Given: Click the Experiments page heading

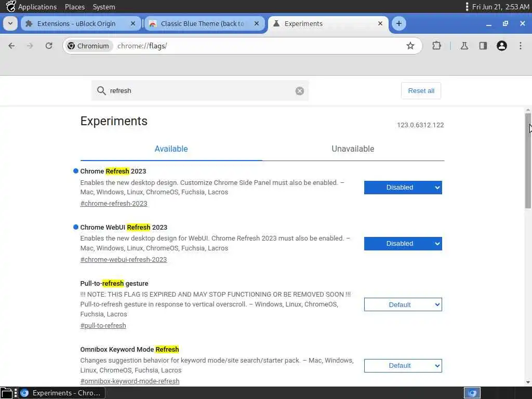Looking at the screenshot, I should click(x=114, y=121).
